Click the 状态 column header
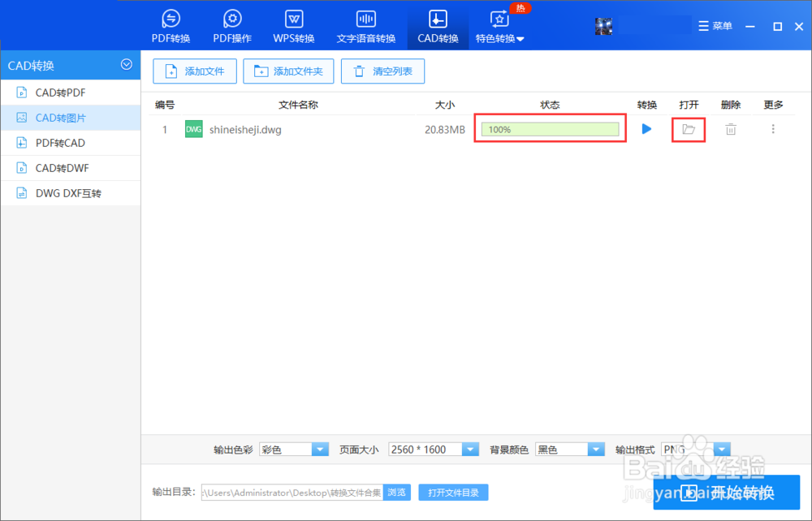Viewport: 812px width, 521px height. pos(550,105)
